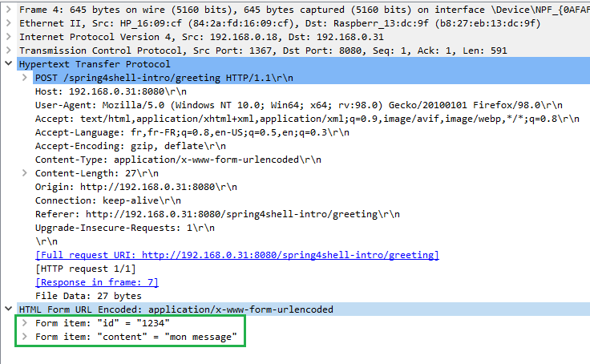The image size is (590, 364).
Task: Select the Hypertext Transfer Protocol header row
Action: 303,64
